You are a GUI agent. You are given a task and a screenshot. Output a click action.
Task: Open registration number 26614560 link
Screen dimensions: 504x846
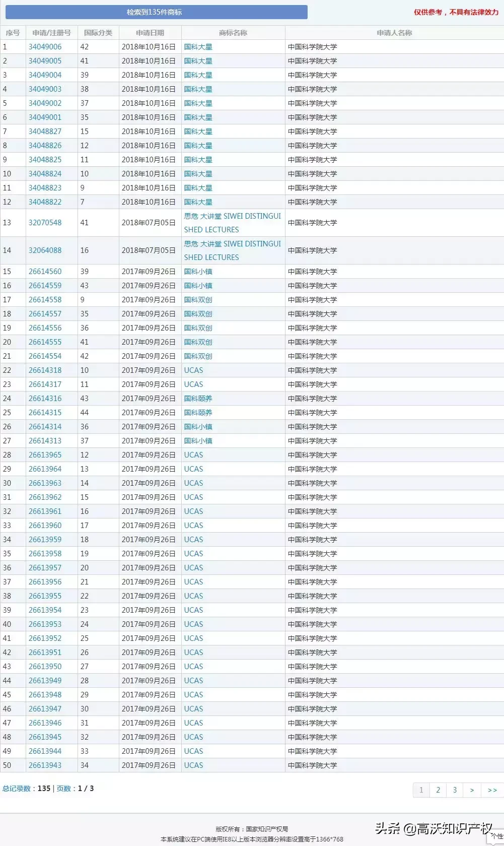pyautogui.click(x=45, y=272)
